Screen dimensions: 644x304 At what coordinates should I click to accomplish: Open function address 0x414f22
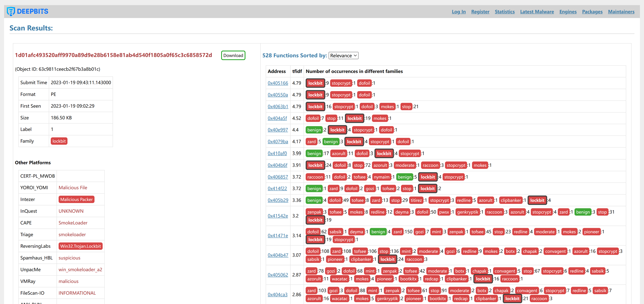pos(277,188)
